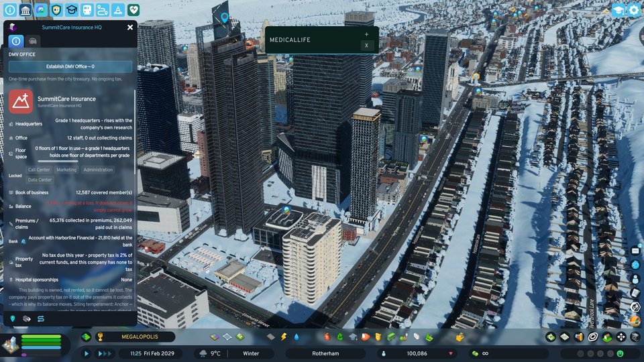Open the education icon in build bar
Image resolution: width=644 pixels, height=362 pixels.
(353, 337)
